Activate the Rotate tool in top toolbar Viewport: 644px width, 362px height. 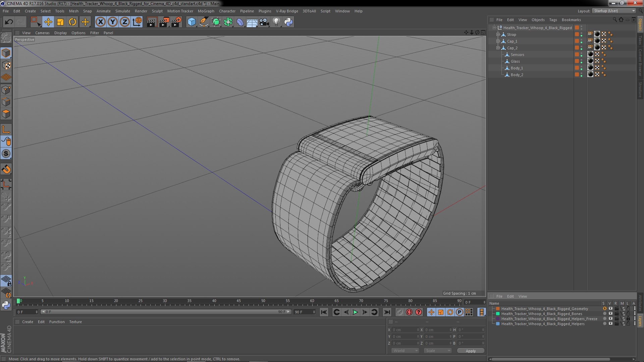(72, 22)
